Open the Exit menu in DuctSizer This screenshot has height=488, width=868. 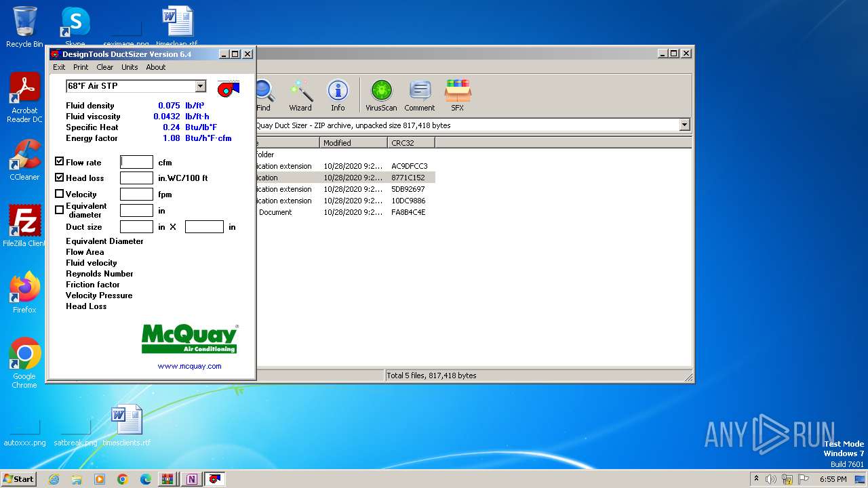(x=59, y=67)
